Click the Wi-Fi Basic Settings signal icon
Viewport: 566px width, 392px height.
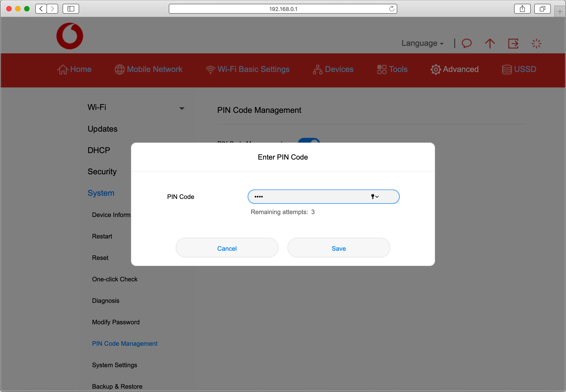210,69
